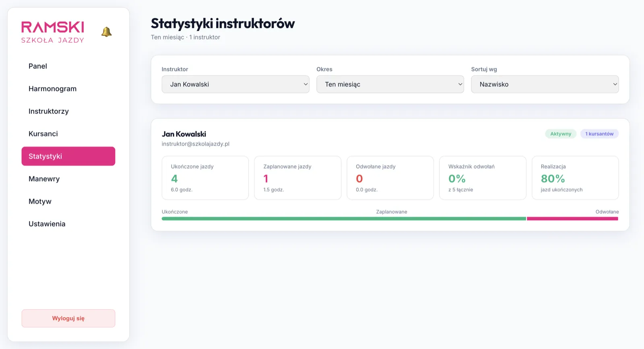Click the instruktor@szkolajazdy.pl email text
644x349 pixels.
click(196, 144)
